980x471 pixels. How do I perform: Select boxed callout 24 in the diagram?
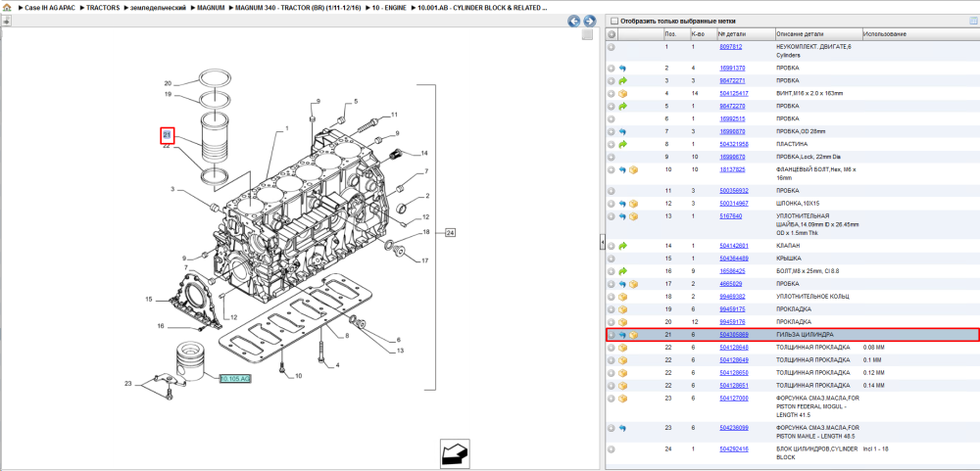click(450, 233)
